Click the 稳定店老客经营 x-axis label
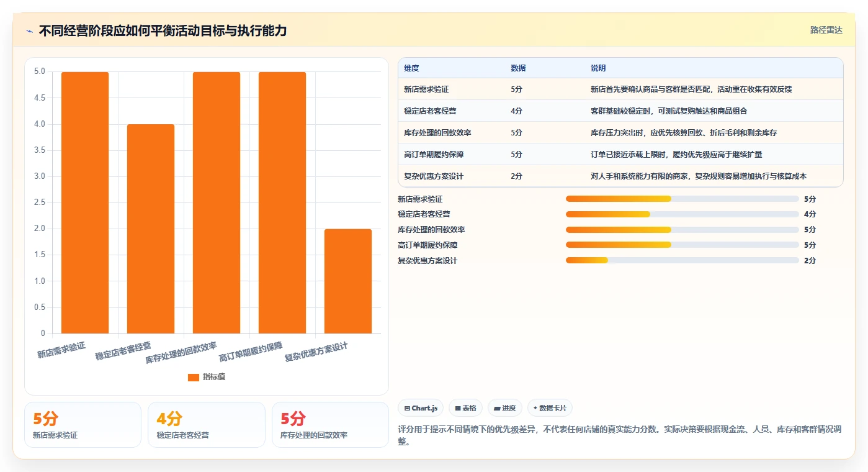The height and width of the screenshot is (472, 868). [123, 351]
